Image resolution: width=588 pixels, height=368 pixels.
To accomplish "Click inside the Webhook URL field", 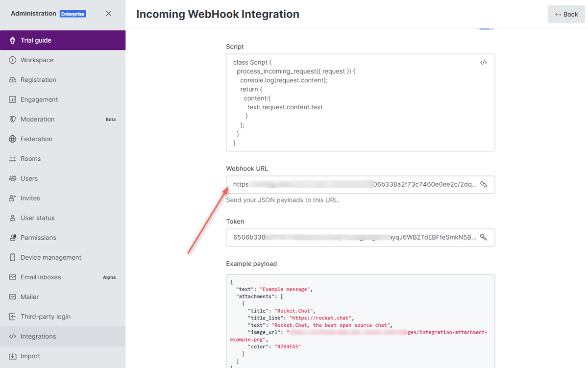I will (343, 184).
